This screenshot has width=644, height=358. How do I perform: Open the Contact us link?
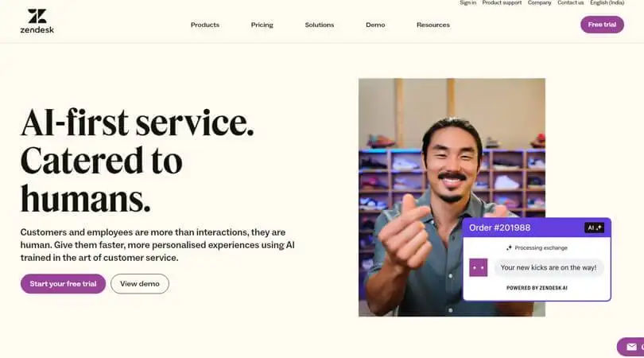[571, 3]
